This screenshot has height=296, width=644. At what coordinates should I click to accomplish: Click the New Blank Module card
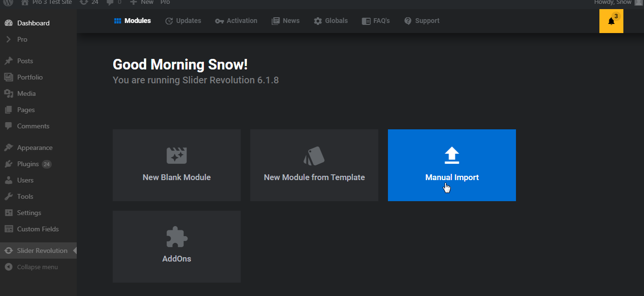coord(176,165)
